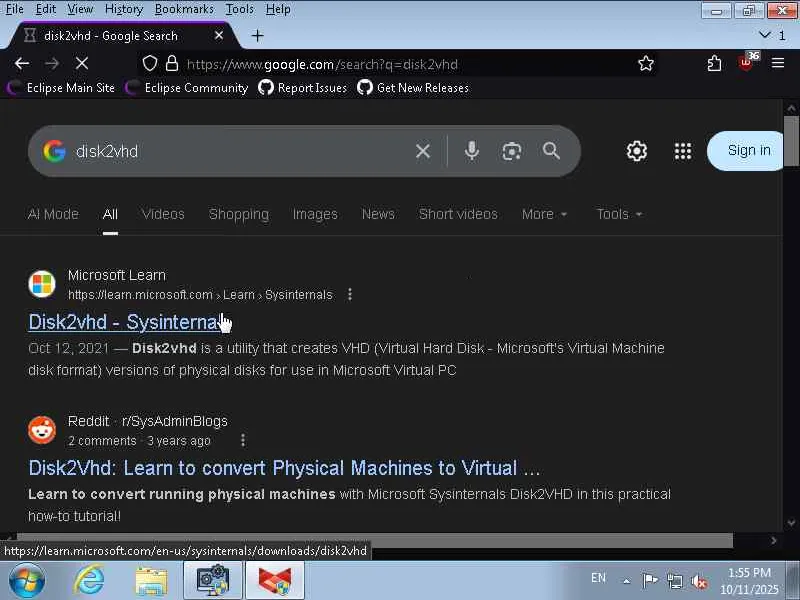This screenshot has height=600, width=800.
Task: Click the Sign in button
Action: click(x=745, y=151)
